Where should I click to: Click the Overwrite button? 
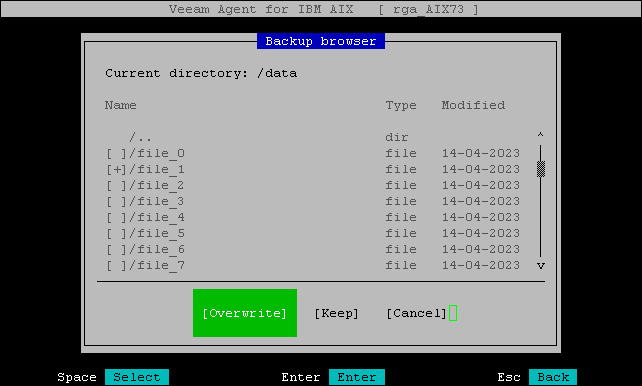245,313
